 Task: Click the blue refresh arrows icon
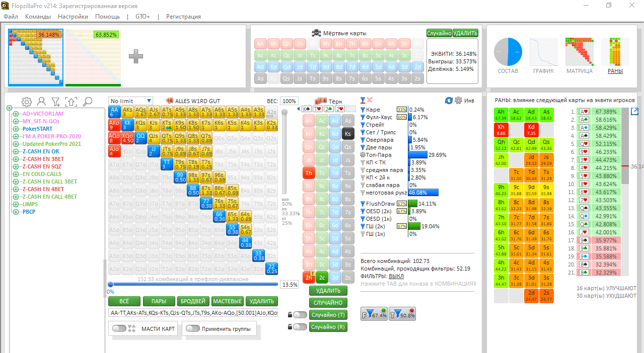click(x=449, y=100)
